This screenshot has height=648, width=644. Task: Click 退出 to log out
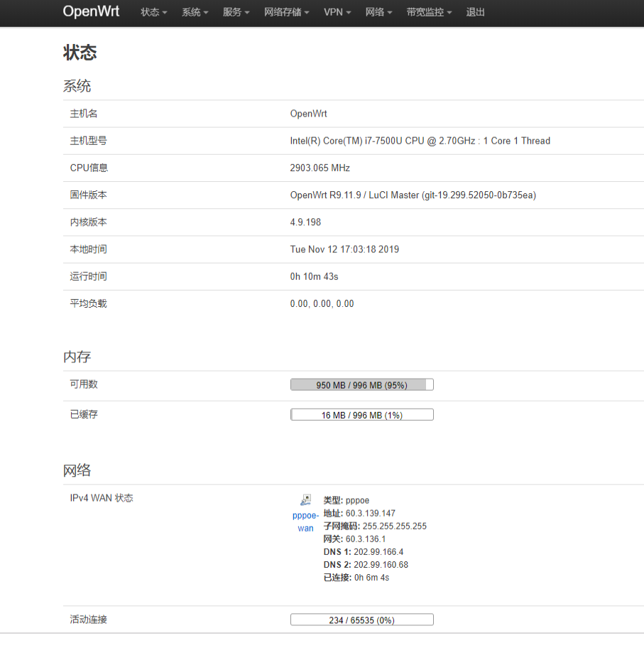[x=475, y=12]
